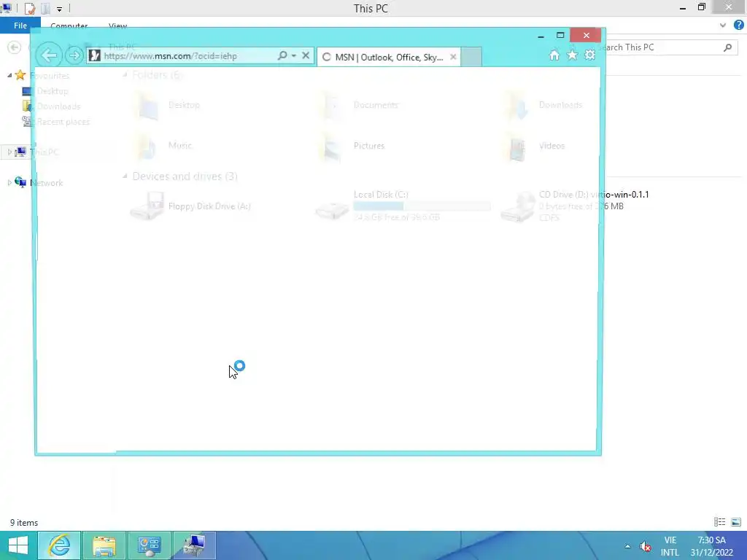Select the virtio-win-0.1.1 CD drive label
Screen dimensions: 747x560
tap(594, 194)
